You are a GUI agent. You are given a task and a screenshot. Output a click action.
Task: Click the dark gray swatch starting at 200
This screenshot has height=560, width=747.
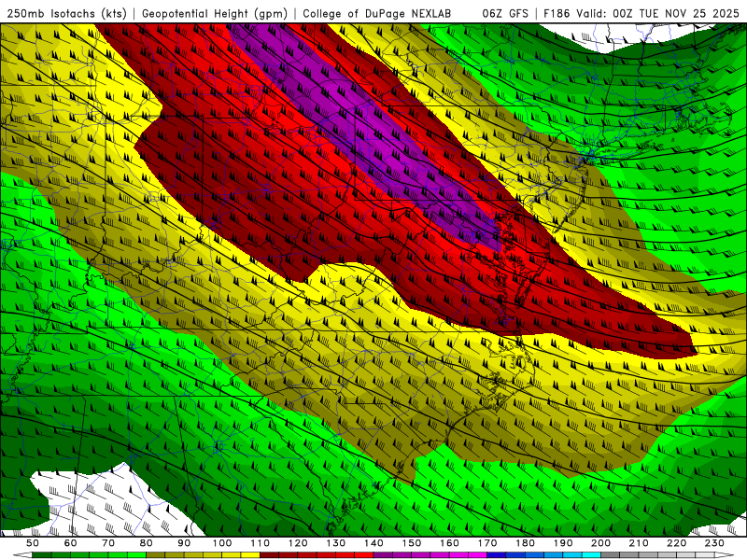click(x=611, y=555)
